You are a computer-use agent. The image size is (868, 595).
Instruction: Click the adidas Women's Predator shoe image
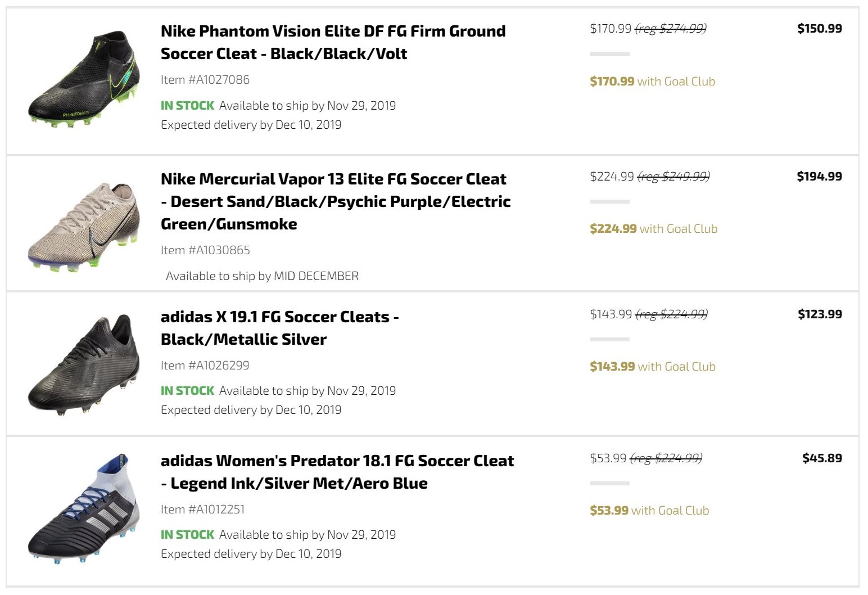coord(83,508)
